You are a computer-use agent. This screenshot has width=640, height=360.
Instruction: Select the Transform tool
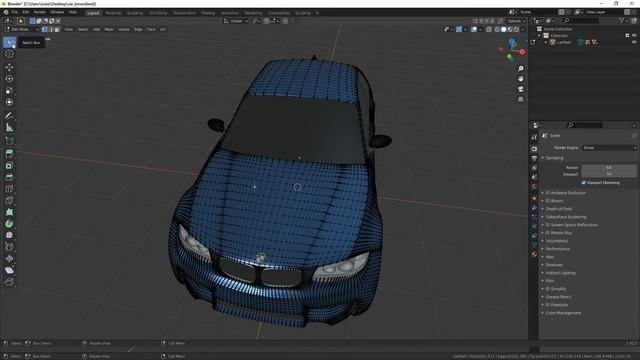(9, 102)
